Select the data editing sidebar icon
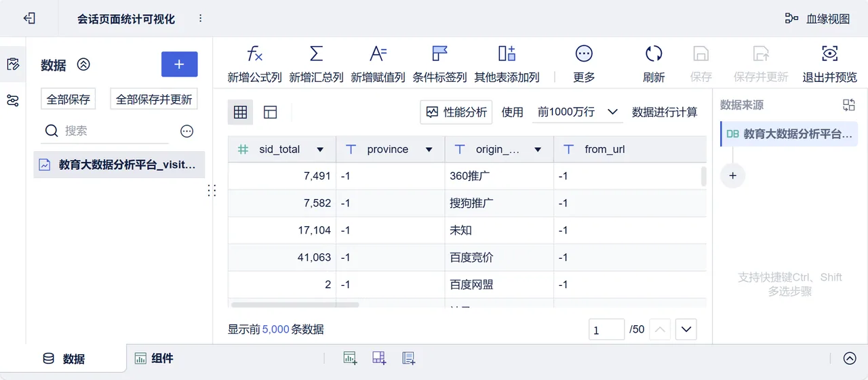 13,64
